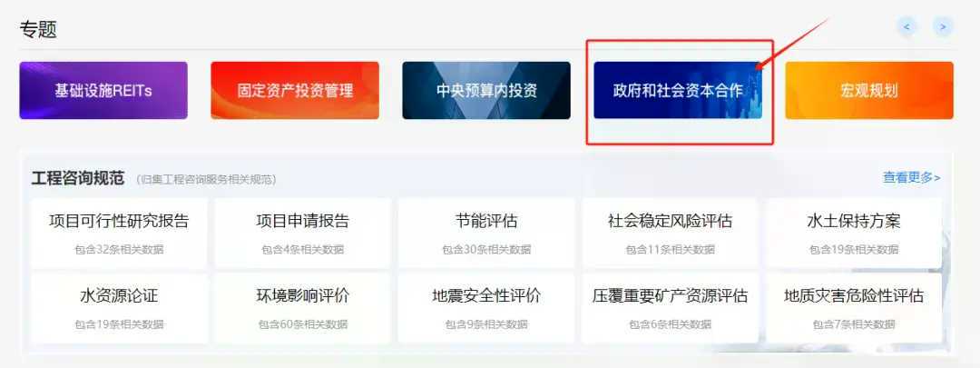
Task: Click the next arrow icon in 专题
Action: (943, 27)
